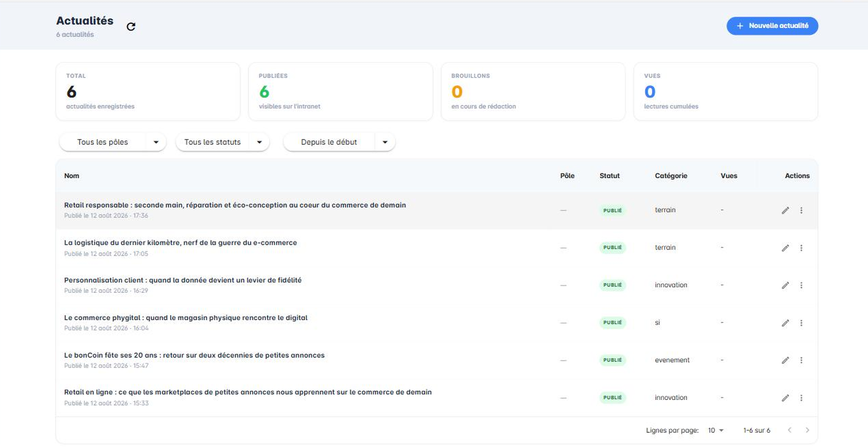
Task: Open the Tous les pôles filter
Action: tap(113, 142)
